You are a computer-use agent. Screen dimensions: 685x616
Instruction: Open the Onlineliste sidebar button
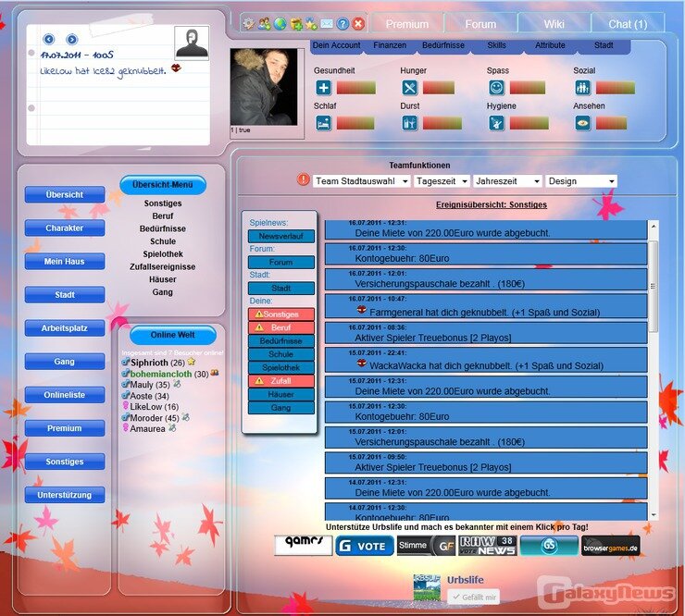point(65,395)
